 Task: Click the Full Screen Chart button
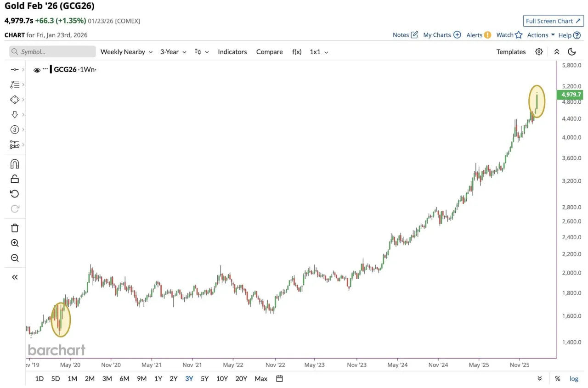tap(553, 21)
